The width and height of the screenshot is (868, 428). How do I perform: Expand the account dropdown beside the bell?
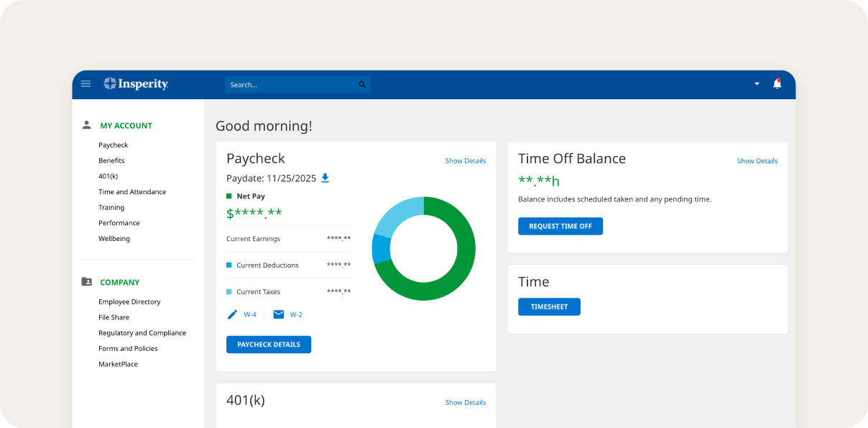pos(756,83)
